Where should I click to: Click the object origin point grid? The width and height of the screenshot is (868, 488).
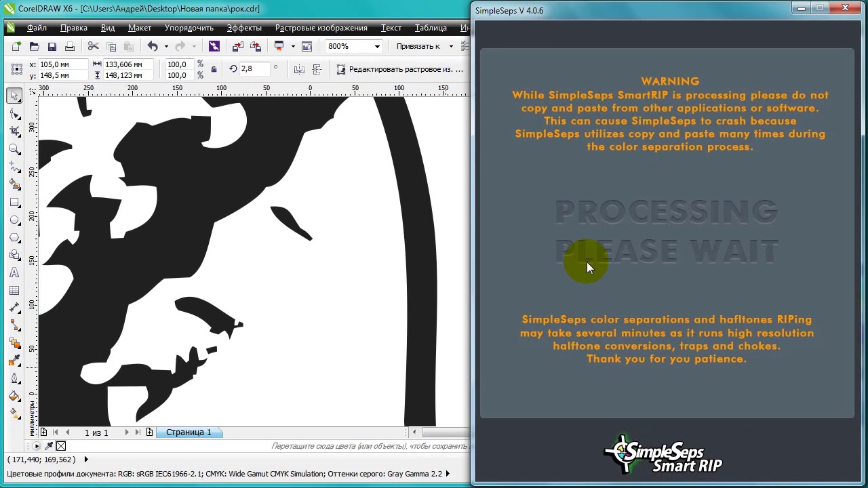click(x=16, y=69)
